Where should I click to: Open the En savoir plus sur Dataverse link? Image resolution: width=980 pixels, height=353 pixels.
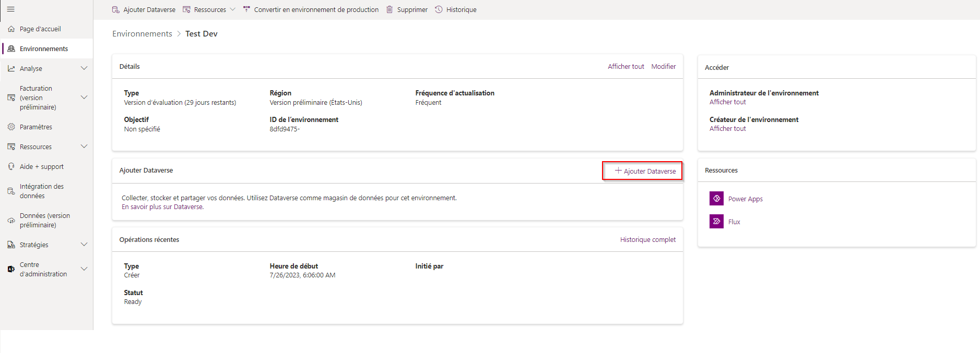[162, 207]
